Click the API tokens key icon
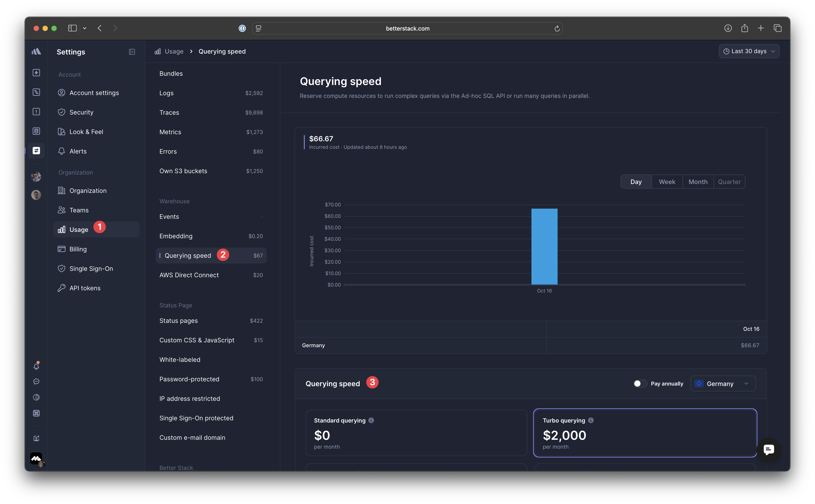 (x=61, y=288)
